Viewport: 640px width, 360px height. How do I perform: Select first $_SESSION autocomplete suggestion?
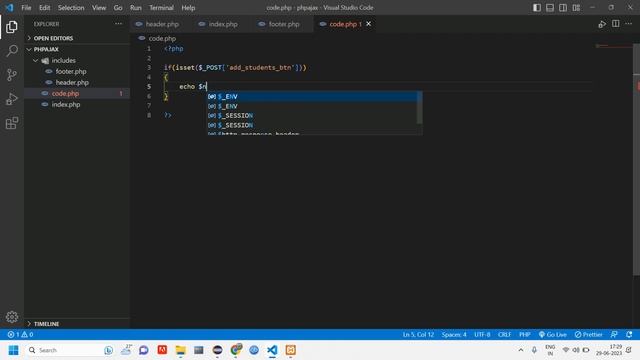[x=312, y=116]
